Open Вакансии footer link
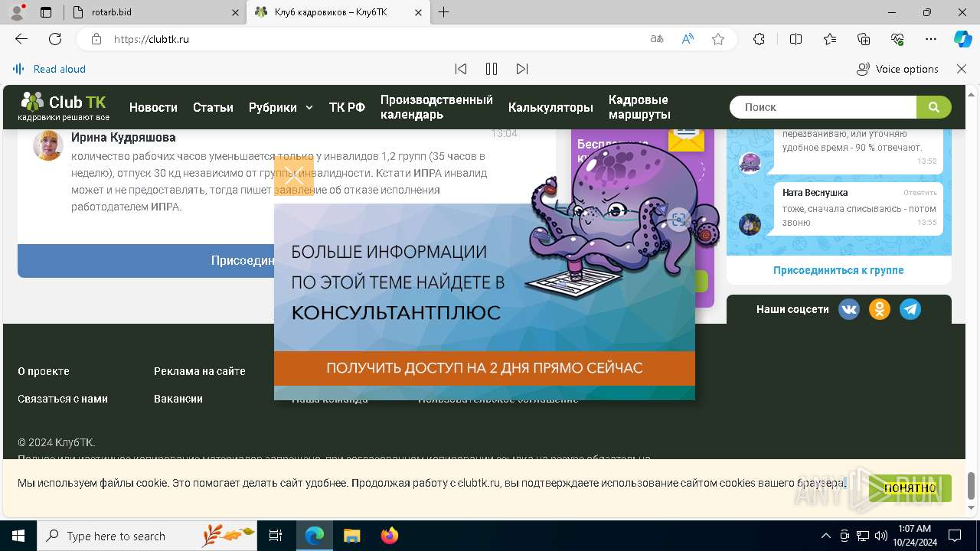Image resolution: width=980 pixels, height=551 pixels. pyautogui.click(x=178, y=399)
